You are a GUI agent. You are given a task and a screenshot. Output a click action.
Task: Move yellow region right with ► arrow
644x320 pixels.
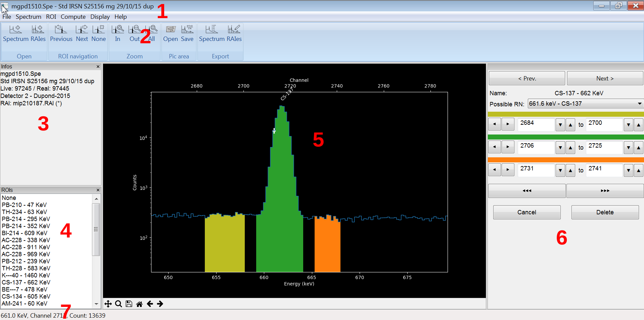[508, 124]
